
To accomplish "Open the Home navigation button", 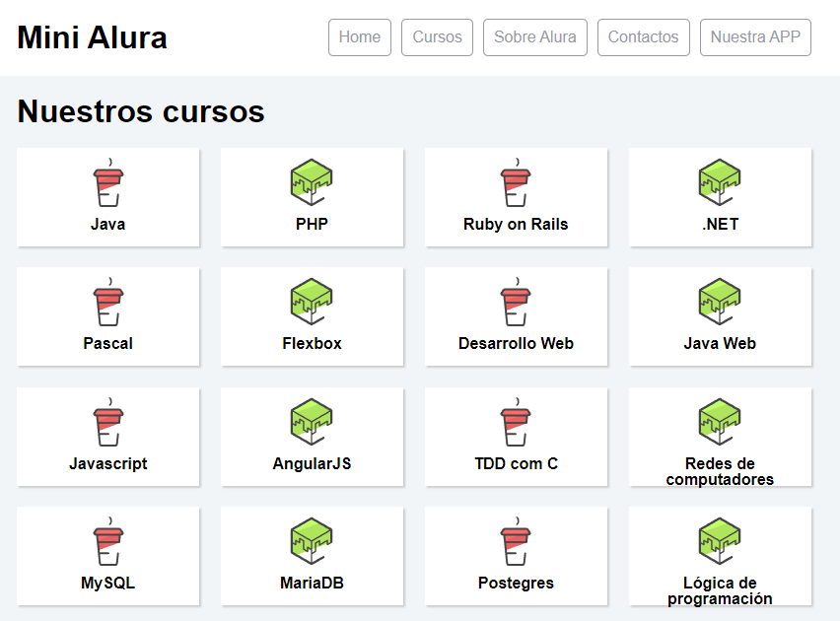I will (359, 37).
